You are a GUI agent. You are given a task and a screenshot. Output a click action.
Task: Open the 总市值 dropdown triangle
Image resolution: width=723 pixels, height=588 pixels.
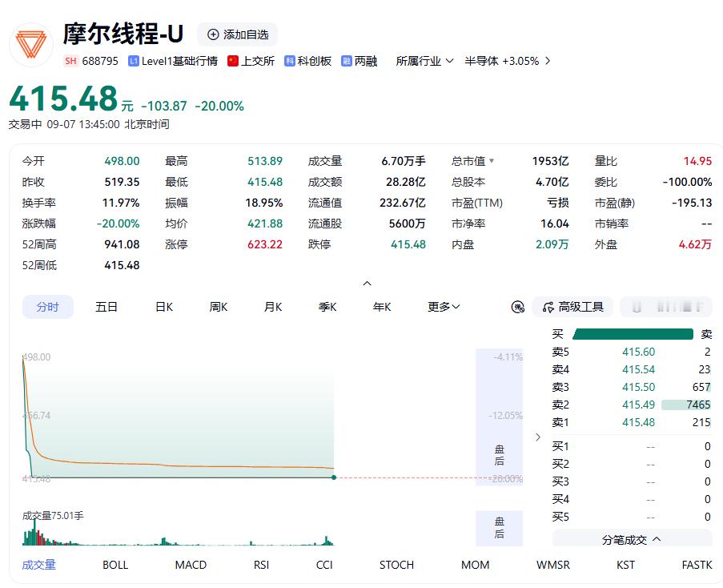point(492,161)
